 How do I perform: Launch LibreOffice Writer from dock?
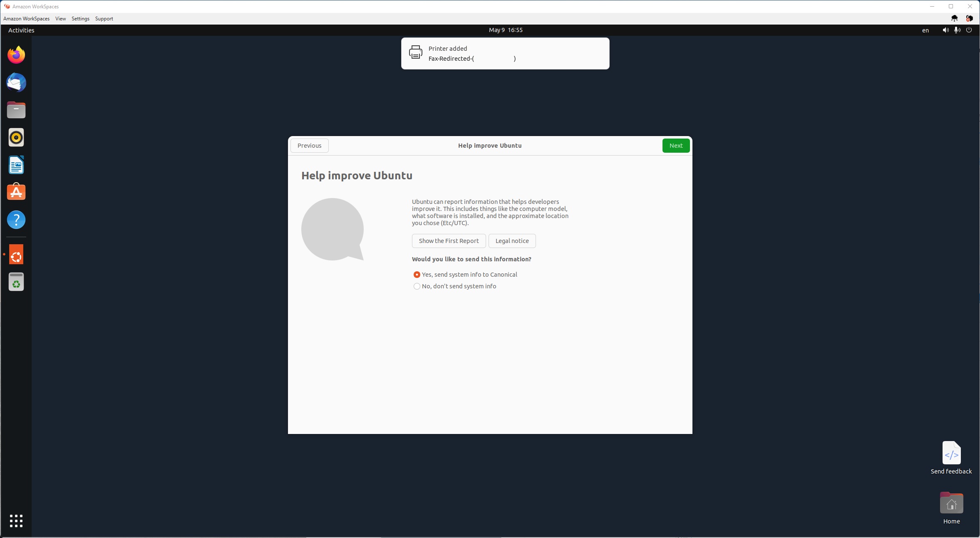tap(16, 165)
